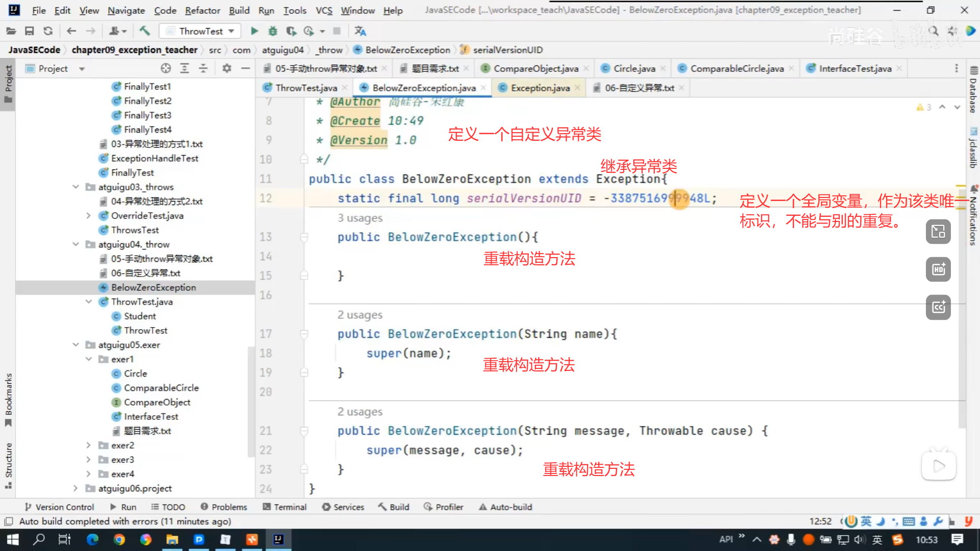The width and height of the screenshot is (980, 551).
Task: Close the BelowZeroException.java tab
Action: (x=483, y=88)
